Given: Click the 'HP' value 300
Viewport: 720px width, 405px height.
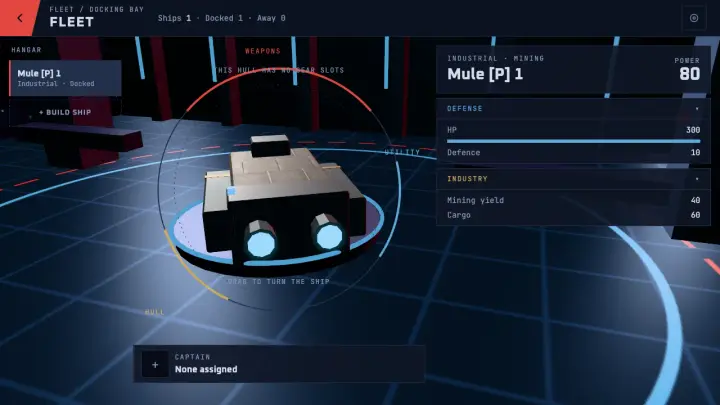Looking at the screenshot, I should [x=693, y=130].
